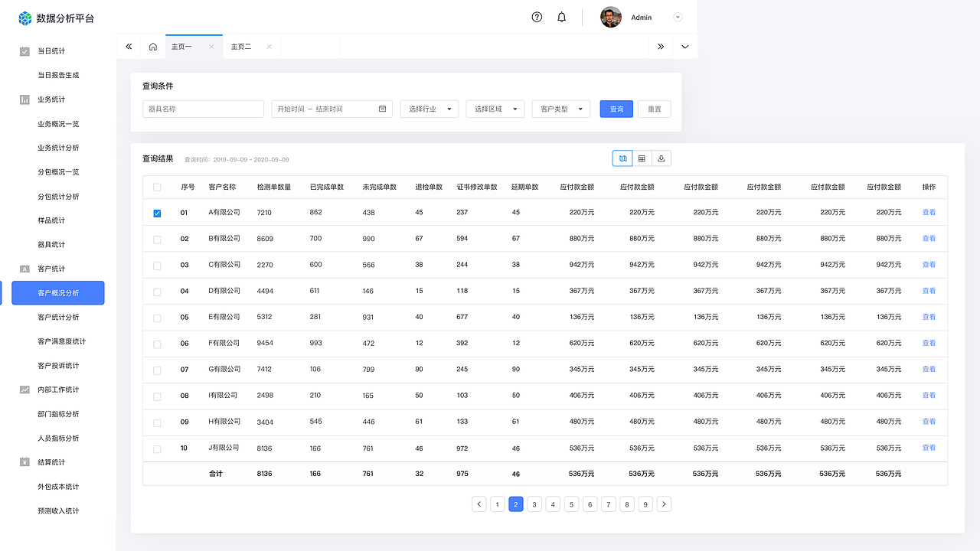
Task: Click the help question mark icon
Action: pos(537,17)
